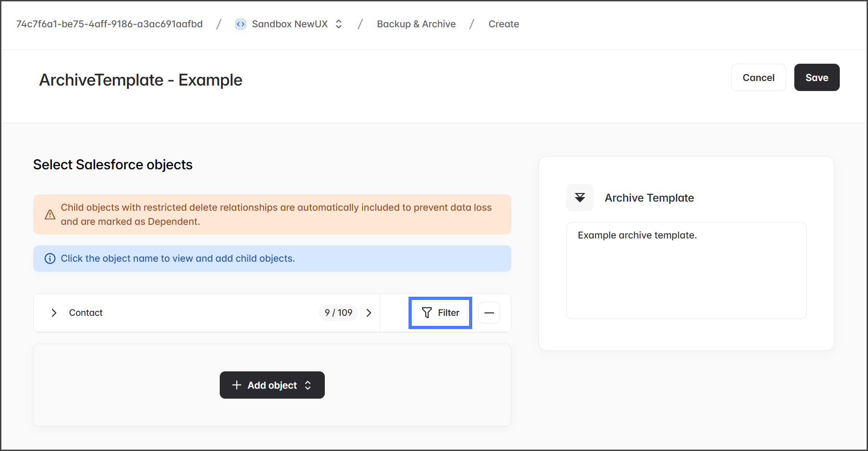Click the warning triangle icon

coord(50,214)
